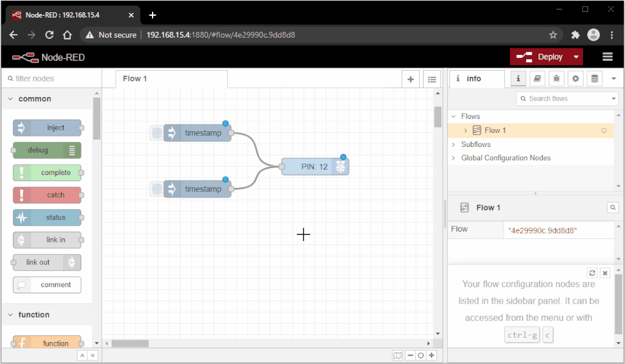Select the link out node in palette
The height and width of the screenshot is (364, 625).
47,262
